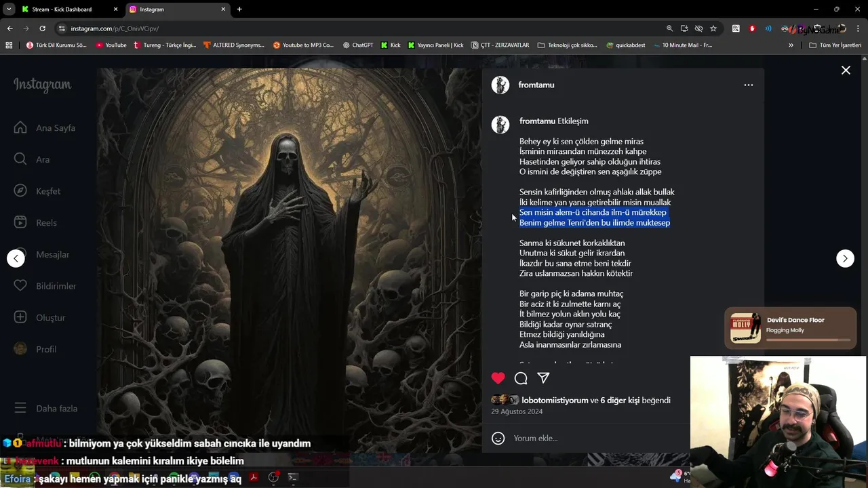868x488 pixels.
Task: View the 6 diğer kişi likes list
Action: coord(620,401)
